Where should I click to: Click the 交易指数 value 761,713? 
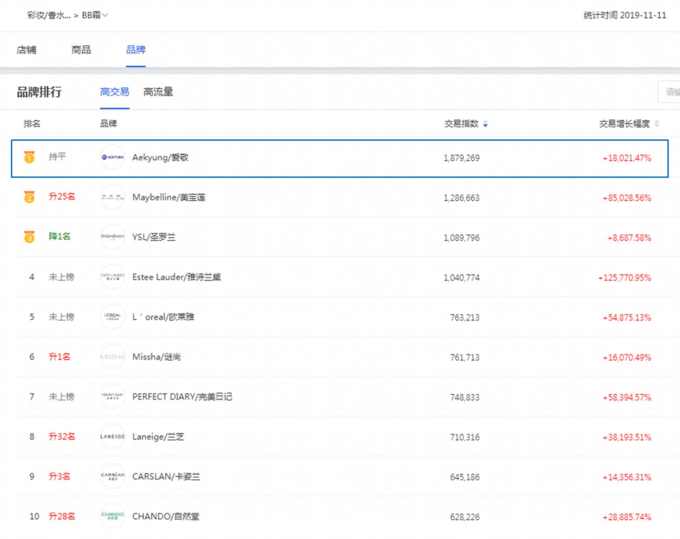465,357
